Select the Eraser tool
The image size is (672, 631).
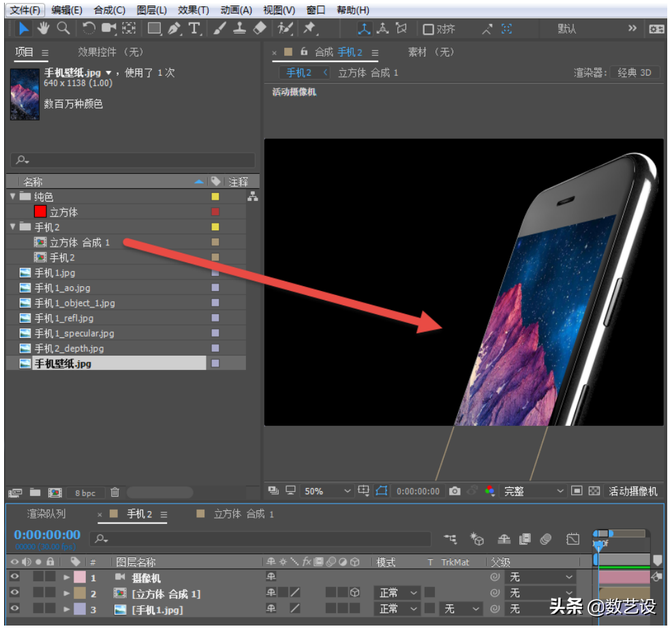[x=260, y=29]
